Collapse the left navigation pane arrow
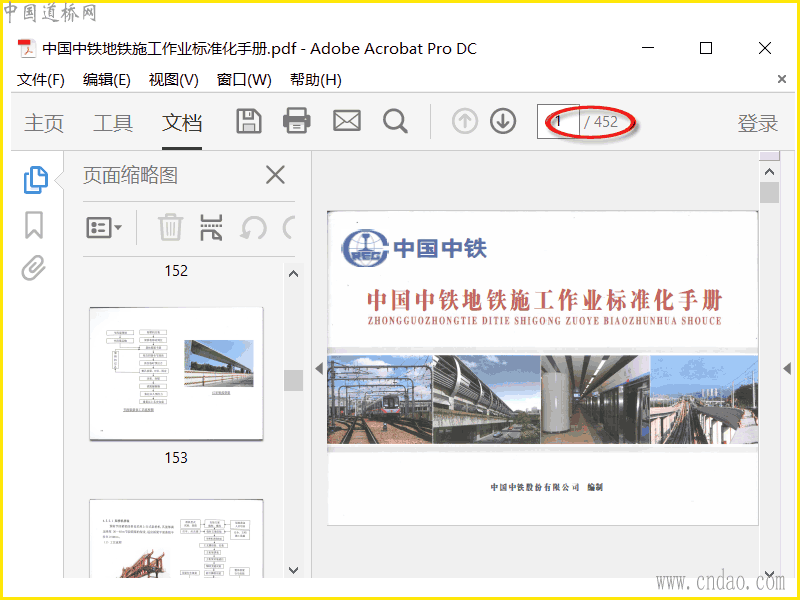The height and width of the screenshot is (600, 800). [x=319, y=368]
